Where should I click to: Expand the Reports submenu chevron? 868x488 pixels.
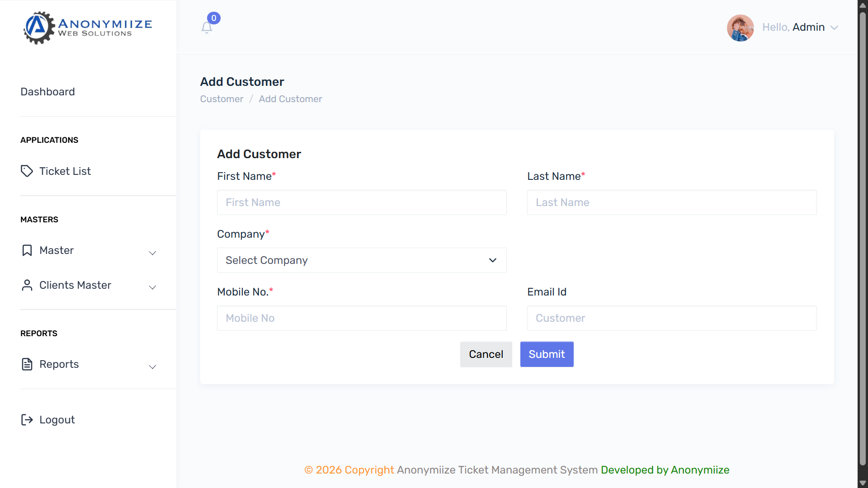click(152, 367)
